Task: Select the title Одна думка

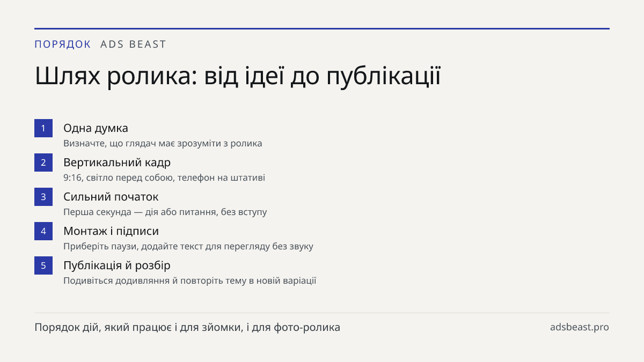Action: 96,128
